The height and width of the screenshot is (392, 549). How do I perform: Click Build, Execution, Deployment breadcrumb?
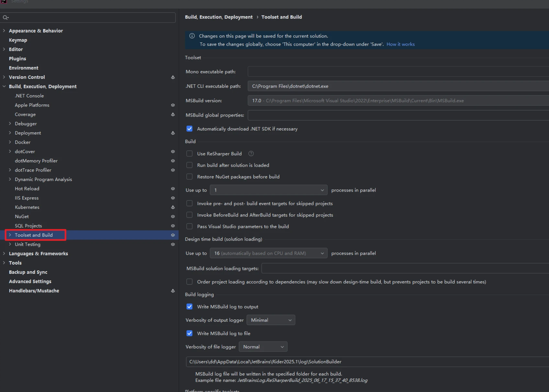click(219, 17)
